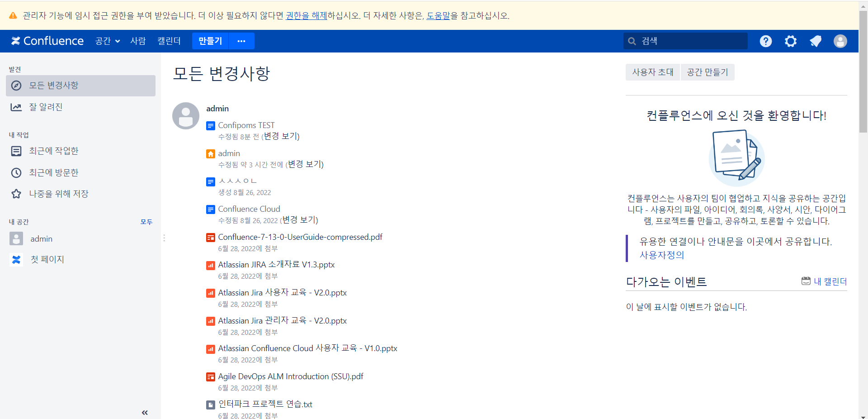The image size is (868, 419).
Task: Open the 사람 menu item
Action: point(138,41)
